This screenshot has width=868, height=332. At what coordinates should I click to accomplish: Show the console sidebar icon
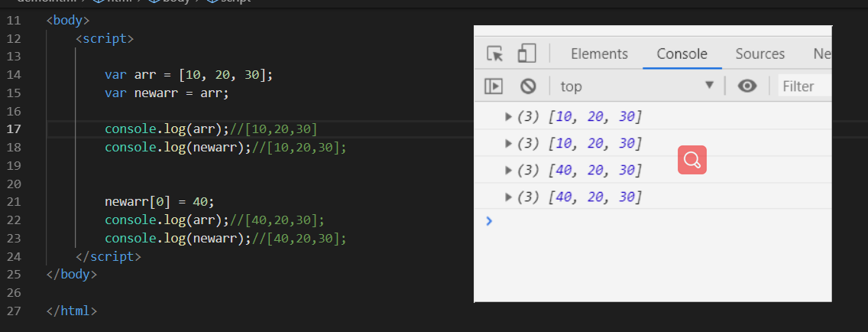tap(494, 86)
